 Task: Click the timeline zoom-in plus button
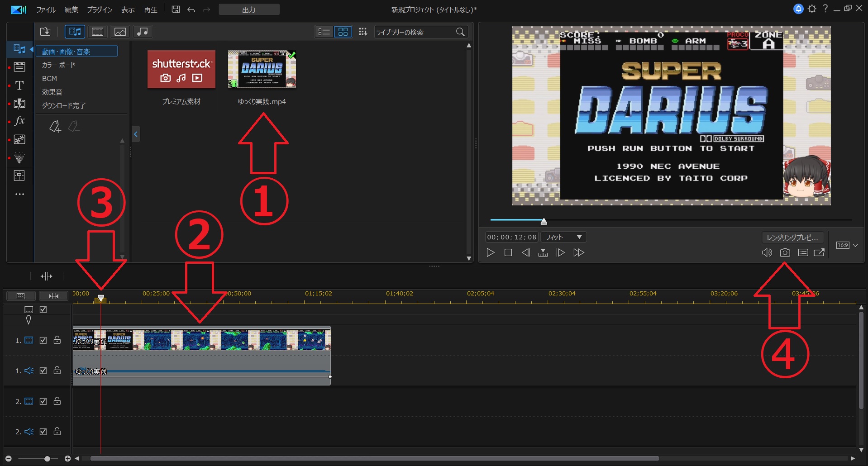pyautogui.click(x=67, y=459)
